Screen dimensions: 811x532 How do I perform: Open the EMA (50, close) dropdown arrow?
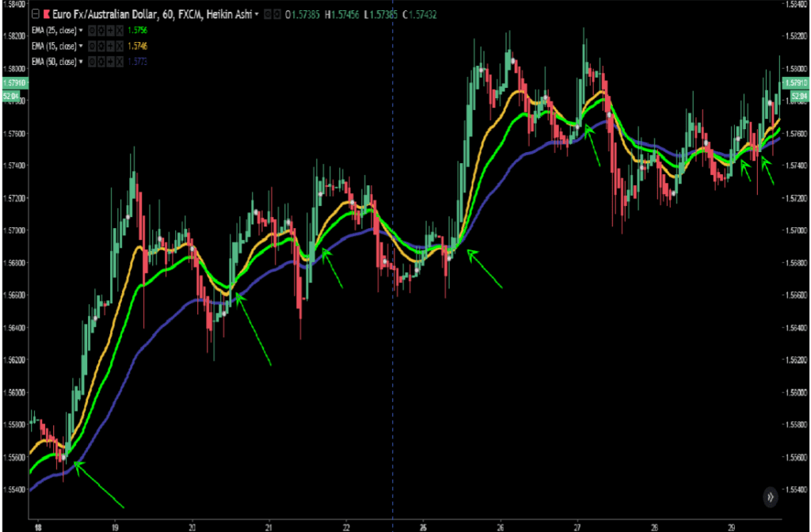79,61
